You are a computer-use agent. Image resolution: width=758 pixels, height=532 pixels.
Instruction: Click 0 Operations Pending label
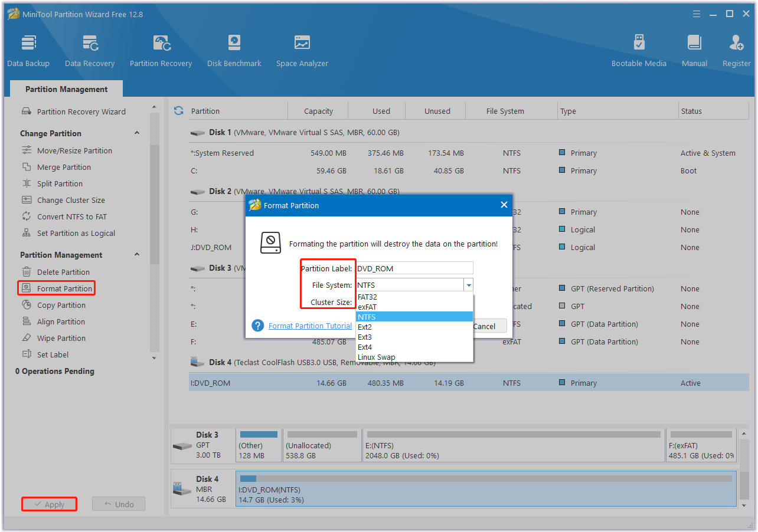point(55,371)
